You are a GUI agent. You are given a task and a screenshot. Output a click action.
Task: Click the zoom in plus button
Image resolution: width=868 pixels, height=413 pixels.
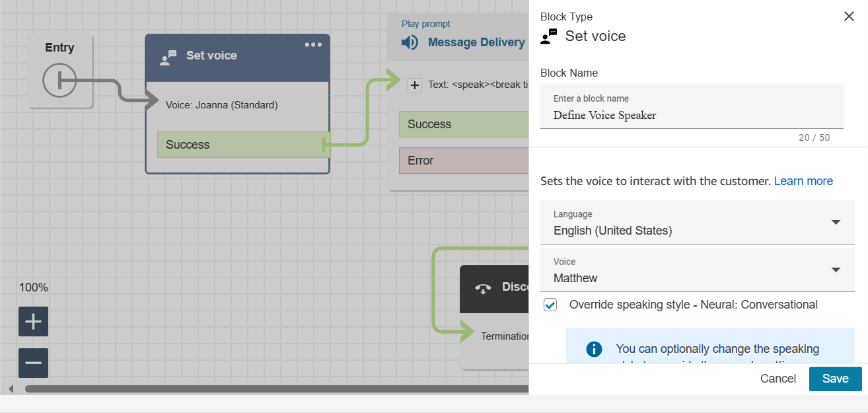point(33,322)
